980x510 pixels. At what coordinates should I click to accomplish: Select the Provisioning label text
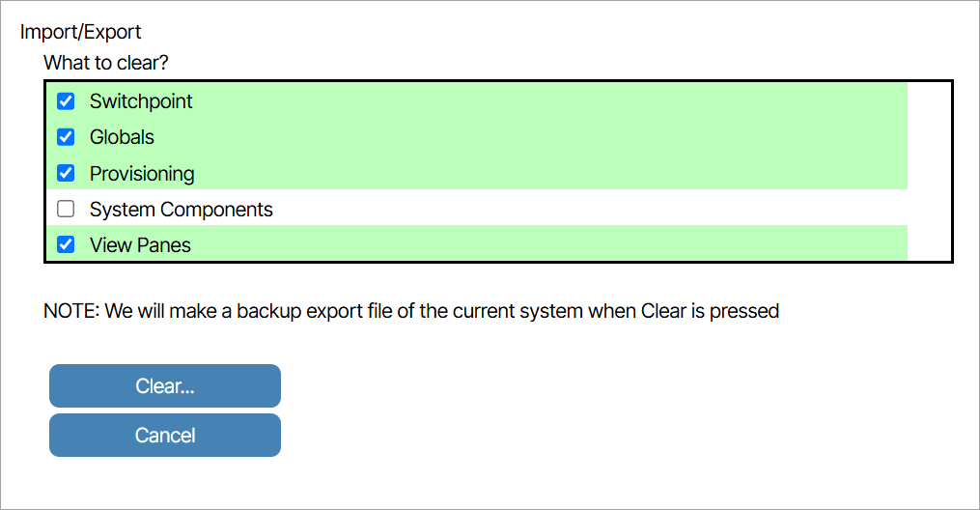[142, 174]
